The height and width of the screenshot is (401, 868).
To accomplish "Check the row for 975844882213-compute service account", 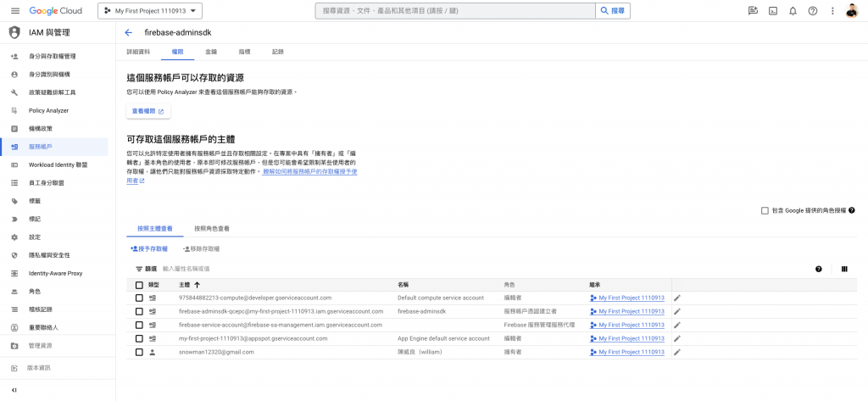I will point(139,298).
